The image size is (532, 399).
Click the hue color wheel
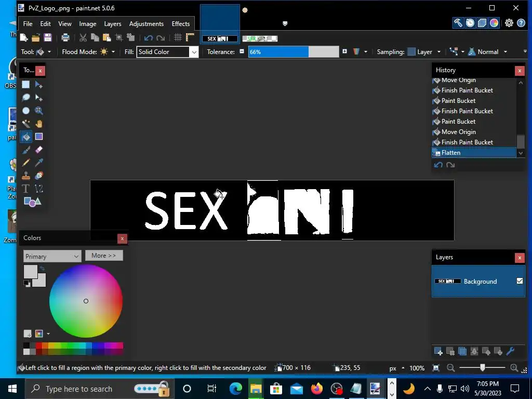click(x=86, y=301)
